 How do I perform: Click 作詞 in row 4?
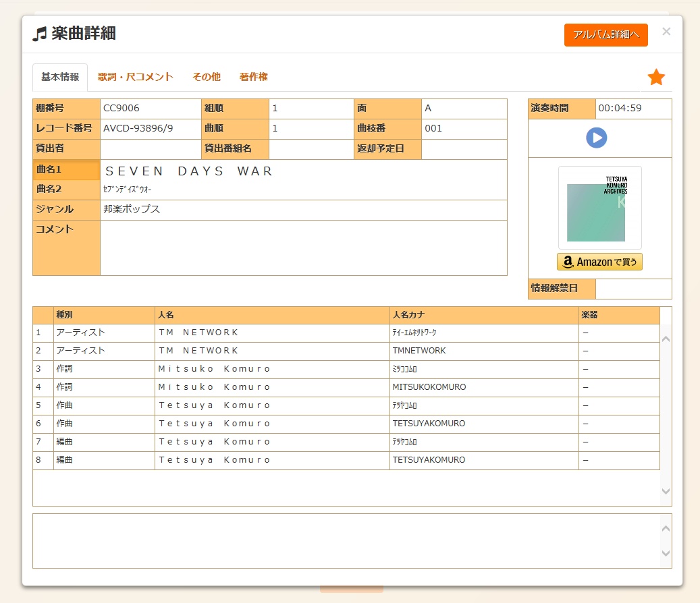[64, 387]
